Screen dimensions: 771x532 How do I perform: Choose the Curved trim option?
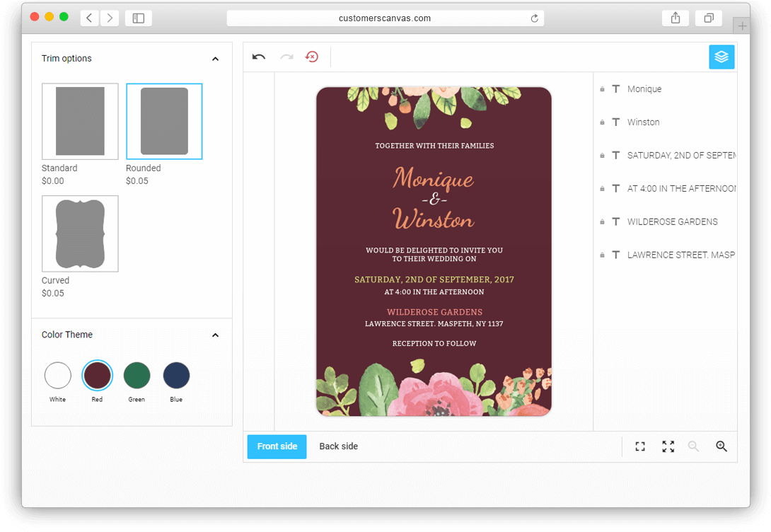coord(80,233)
